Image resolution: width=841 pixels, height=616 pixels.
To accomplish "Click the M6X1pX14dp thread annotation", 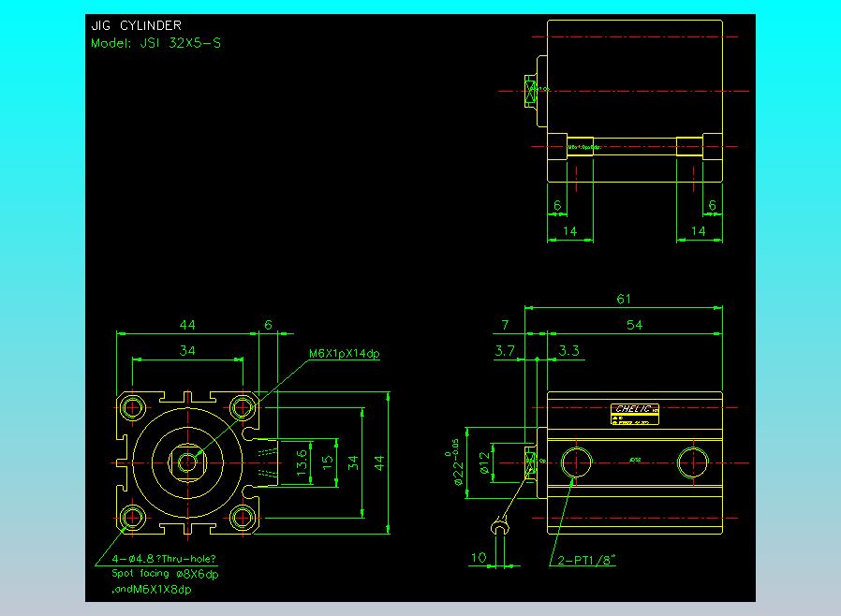I will tap(345, 354).
